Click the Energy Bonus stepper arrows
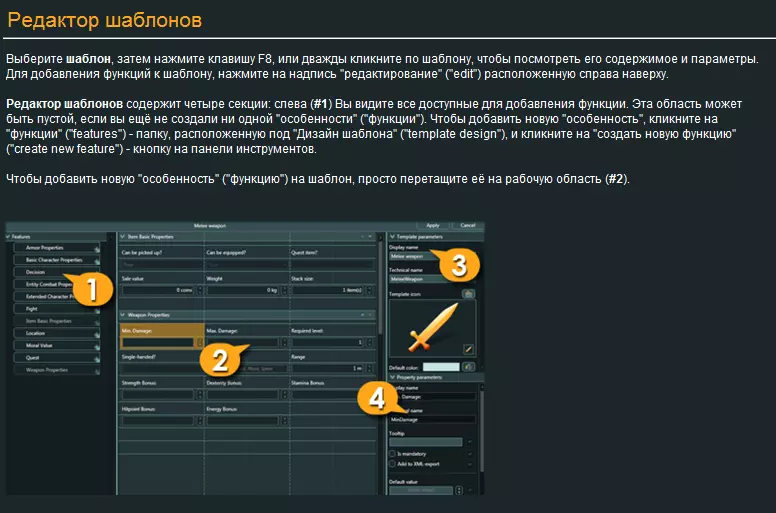Viewport: 776px width, 513px height. click(x=285, y=420)
